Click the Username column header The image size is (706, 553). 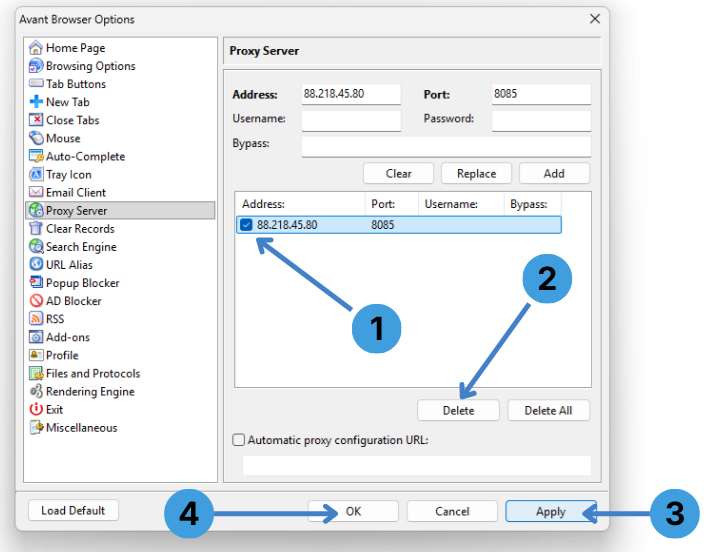pyautogui.click(x=462, y=204)
